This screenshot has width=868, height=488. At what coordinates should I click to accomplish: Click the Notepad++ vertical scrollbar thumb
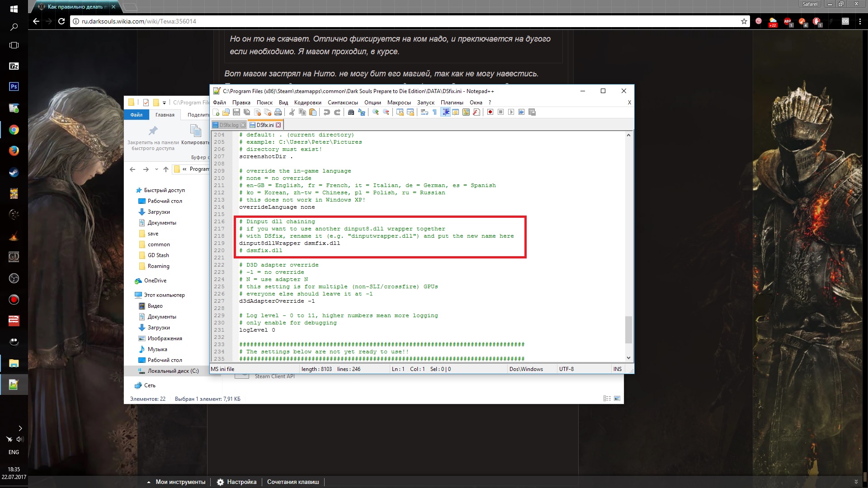(x=628, y=330)
